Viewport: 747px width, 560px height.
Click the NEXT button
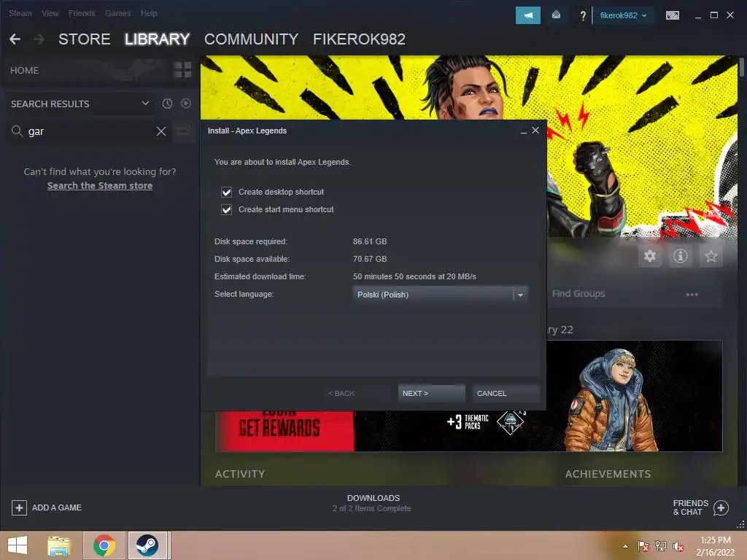point(432,393)
